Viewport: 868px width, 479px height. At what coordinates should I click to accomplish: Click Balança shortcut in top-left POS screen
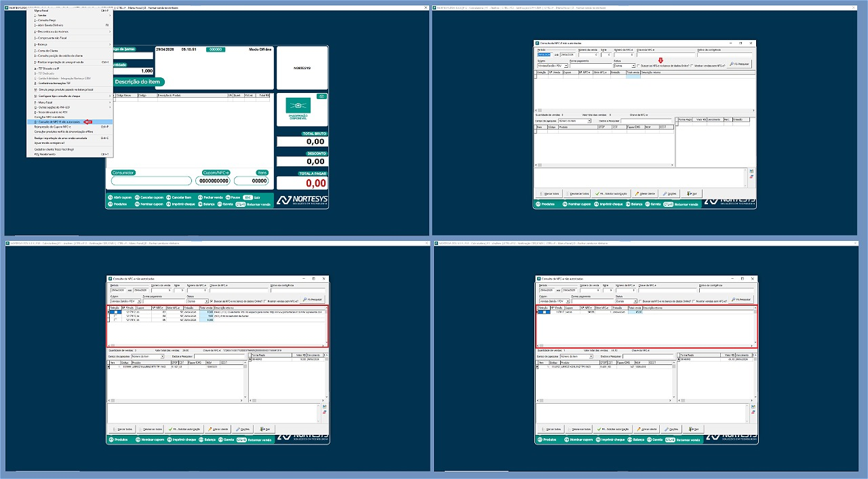[x=206, y=204]
